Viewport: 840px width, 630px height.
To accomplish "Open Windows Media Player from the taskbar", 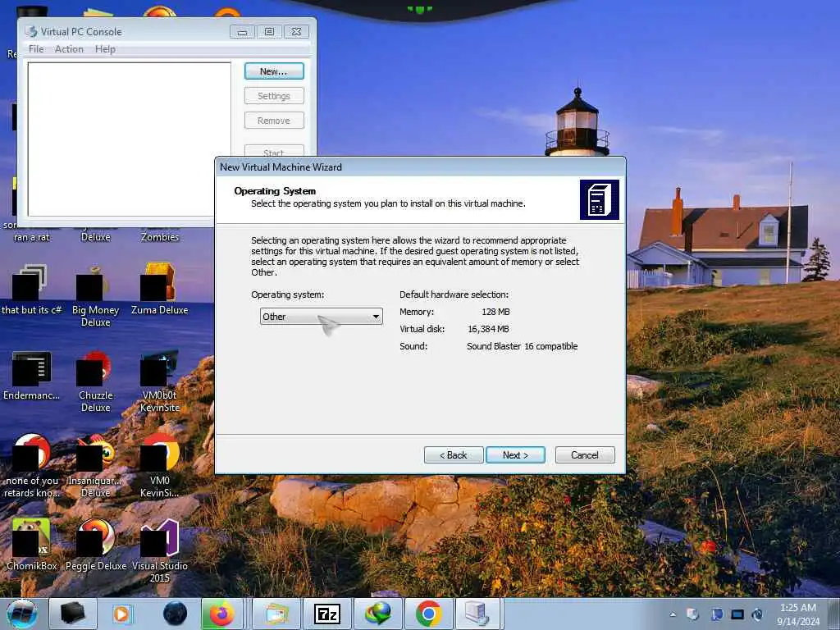I will pyautogui.click(x=121, y=614).
